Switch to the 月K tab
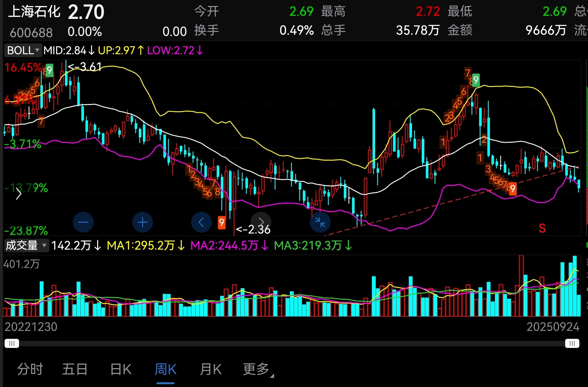Image resolution: width=588 pixels, height=387 pixels. coord(211,369)
